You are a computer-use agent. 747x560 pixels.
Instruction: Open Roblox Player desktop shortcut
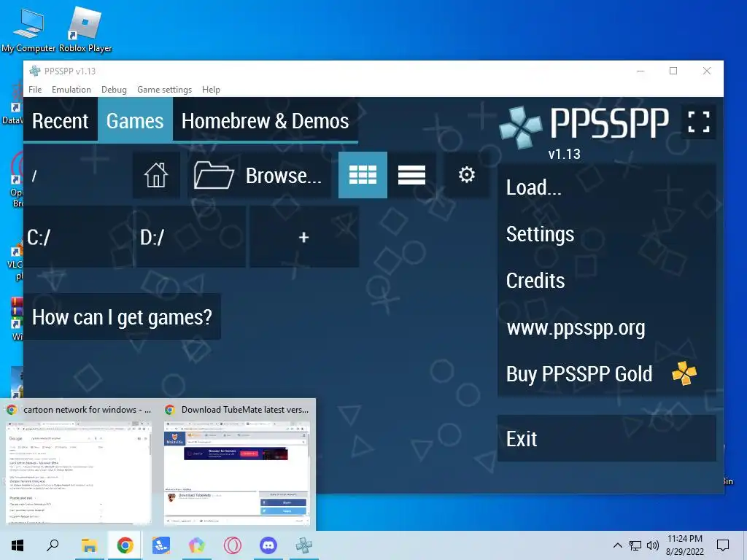[85, 29]
